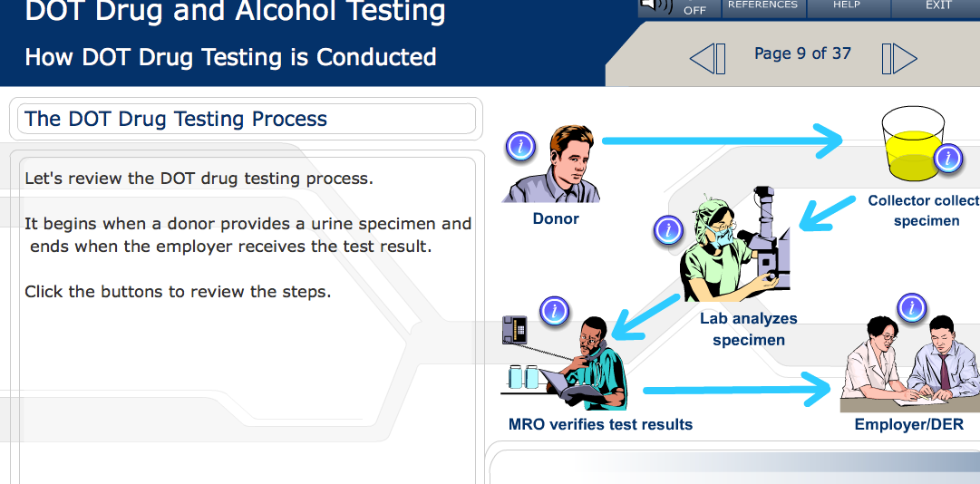Click the EXIT button

pyautogui.click(x=938, y=6)
